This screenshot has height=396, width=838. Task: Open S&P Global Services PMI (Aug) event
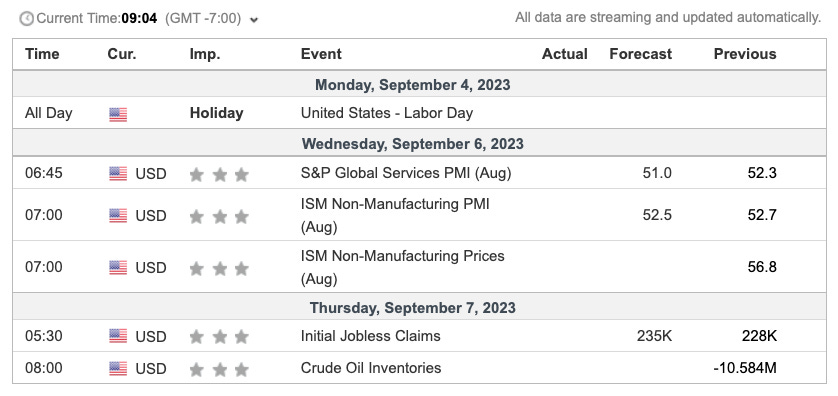(406, 173)
